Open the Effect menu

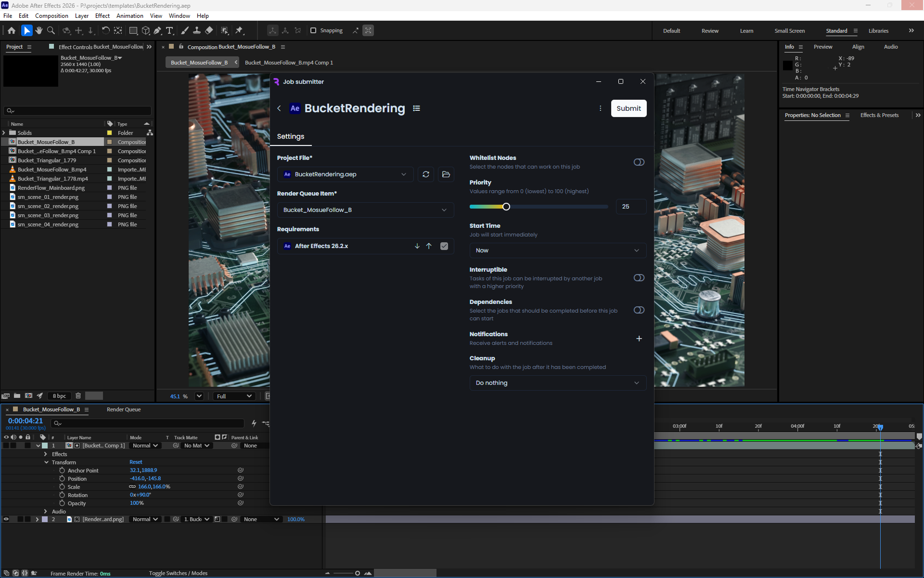[x=102, y=16]
